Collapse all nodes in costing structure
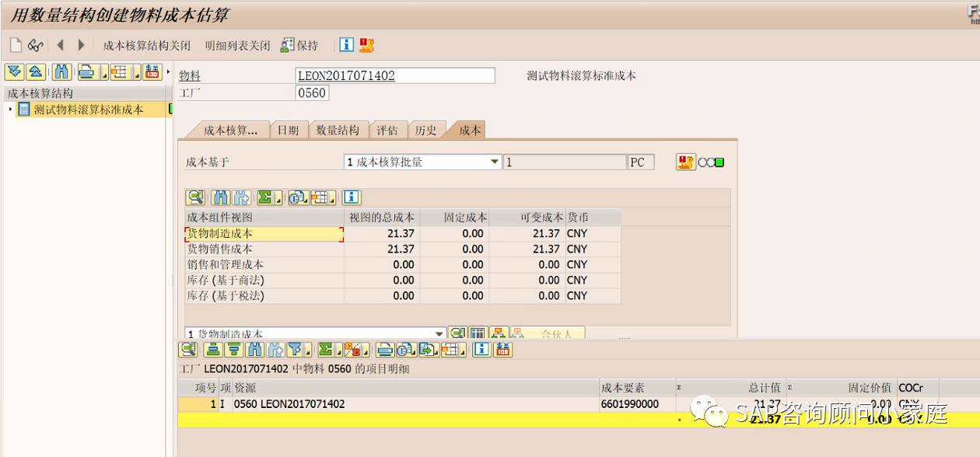 [x=36, y=72]
